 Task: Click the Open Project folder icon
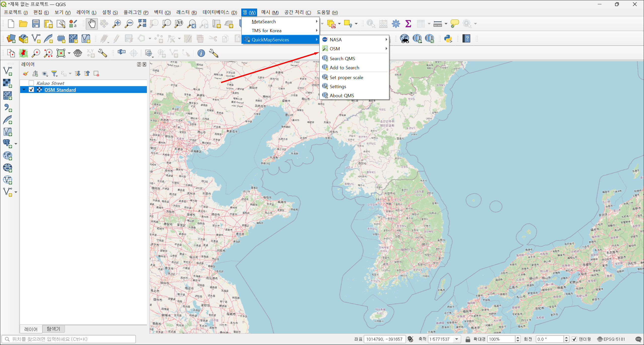point(23,24)
